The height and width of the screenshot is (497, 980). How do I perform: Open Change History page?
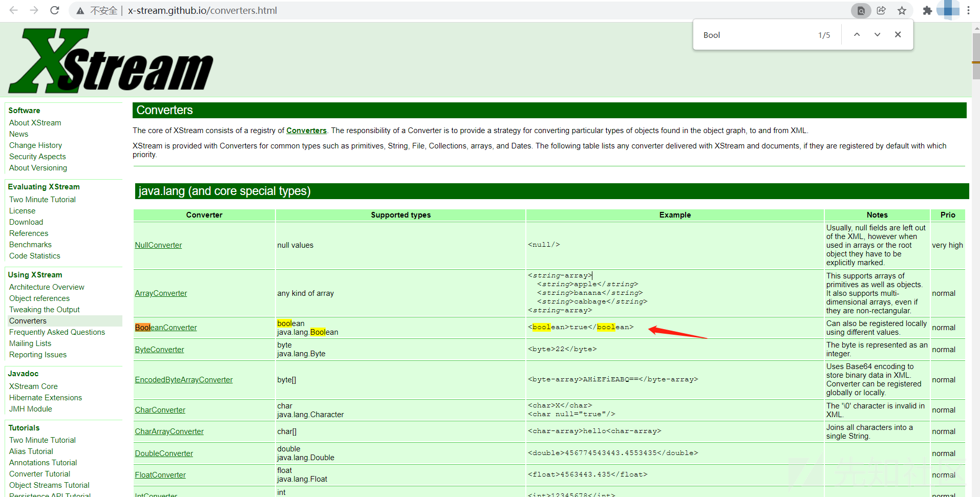coord(35,145)
